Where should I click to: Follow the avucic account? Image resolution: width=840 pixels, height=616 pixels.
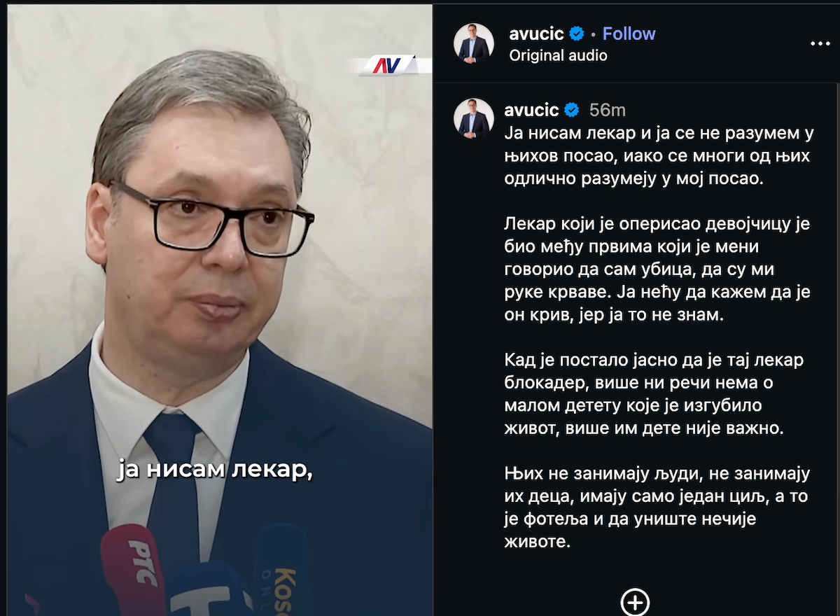tap(629, 34)
